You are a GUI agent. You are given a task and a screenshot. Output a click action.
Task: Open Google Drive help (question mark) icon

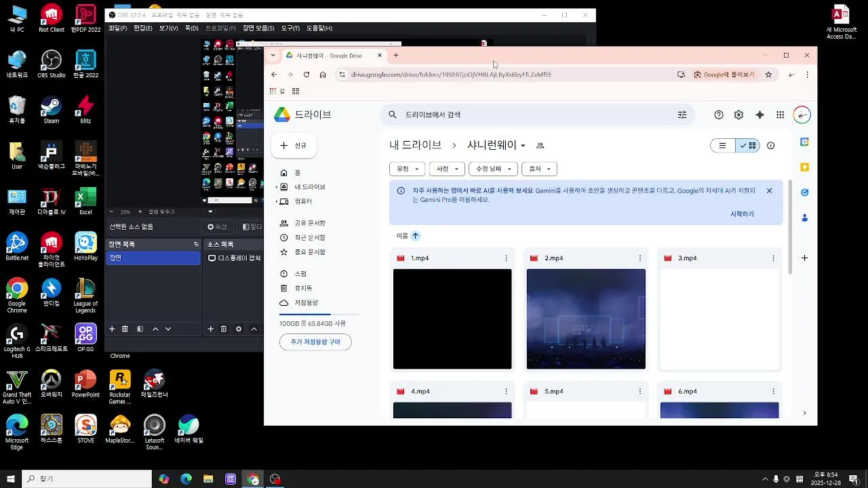click(x=719, y=115)
